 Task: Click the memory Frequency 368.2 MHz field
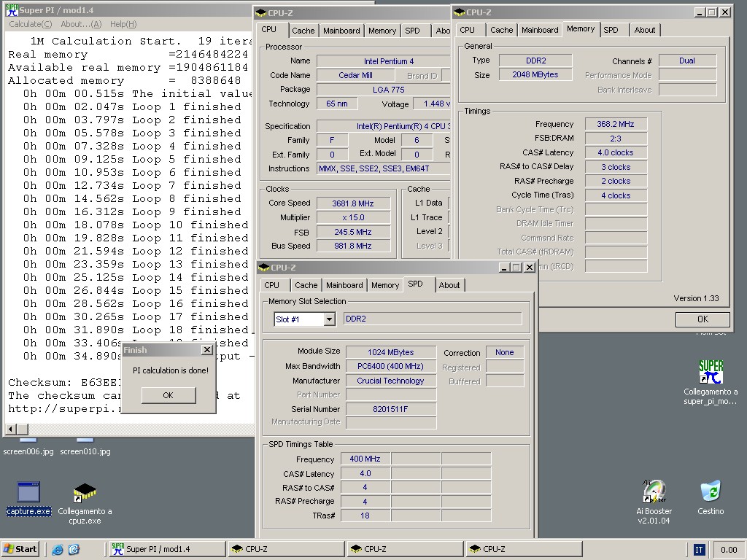tap(616, 124)
